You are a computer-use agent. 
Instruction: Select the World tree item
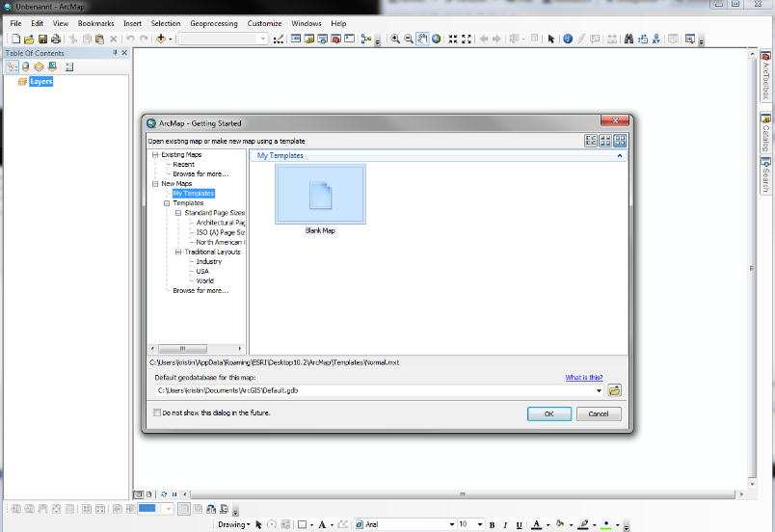(205, 280)
